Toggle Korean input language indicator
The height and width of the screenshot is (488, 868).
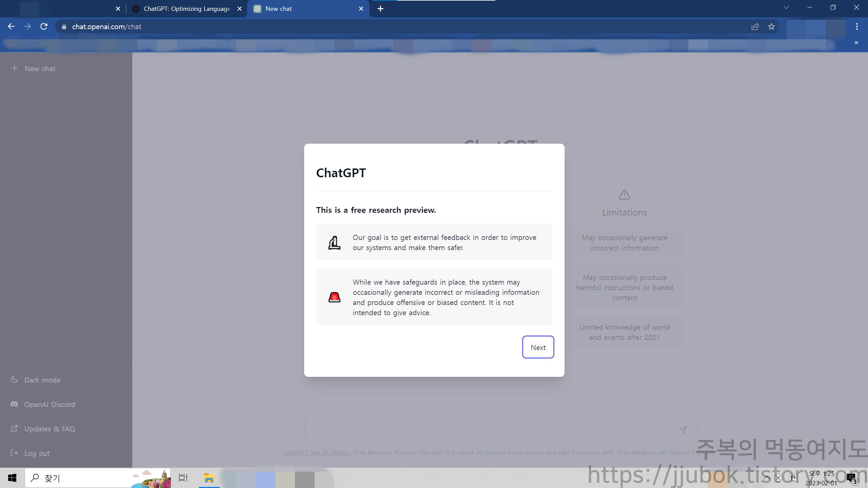pos(793,478)
